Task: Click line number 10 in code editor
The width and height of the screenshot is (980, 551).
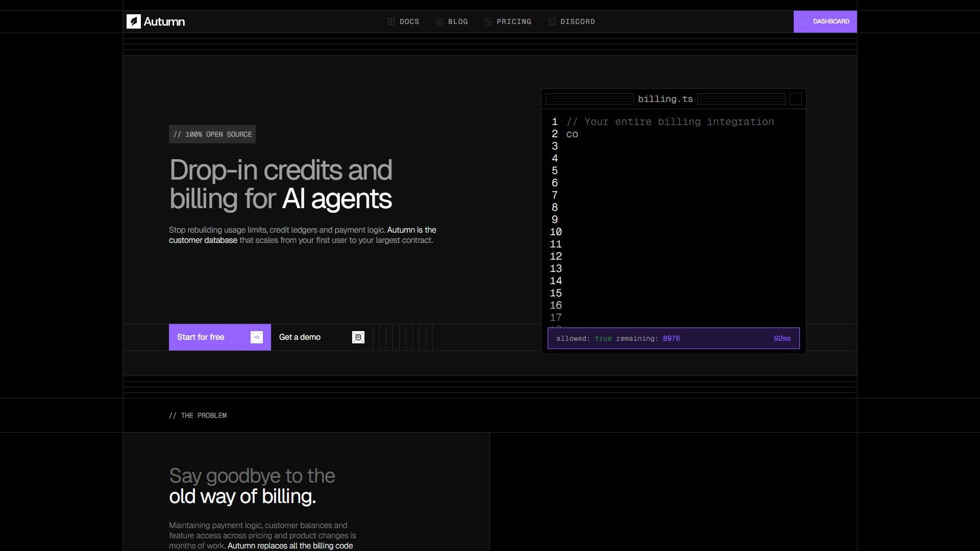Action: (x=556, y=232)
